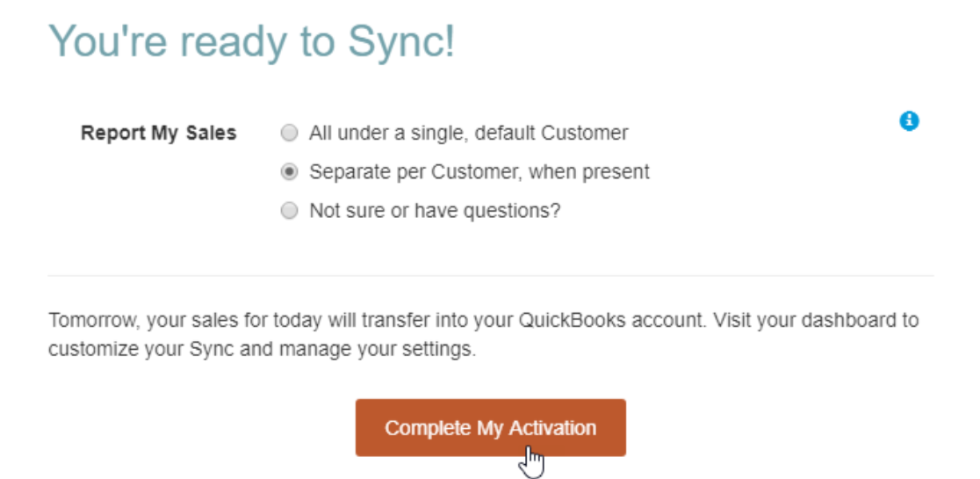Click the Complete My Activation button
980x479 pixels.
click(491, 428)
